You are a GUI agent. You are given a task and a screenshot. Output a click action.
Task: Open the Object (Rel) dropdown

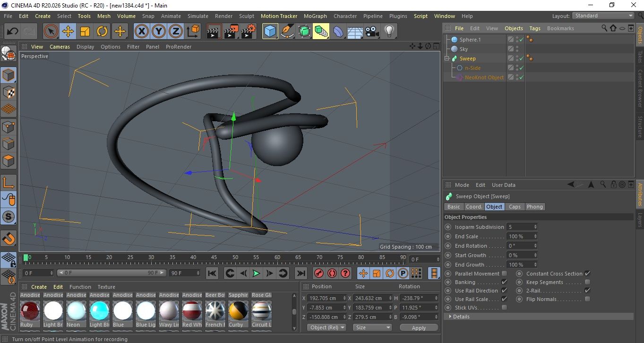(326, 327)
